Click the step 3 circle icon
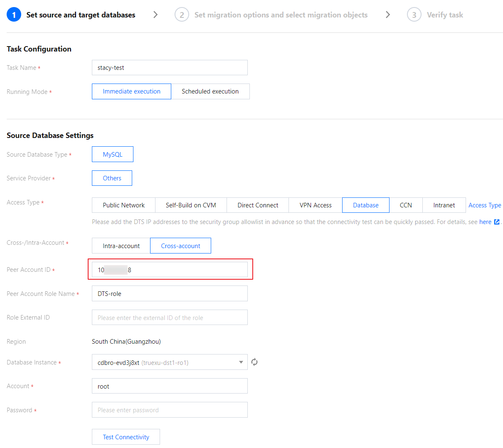 click(x=414, y=15)
